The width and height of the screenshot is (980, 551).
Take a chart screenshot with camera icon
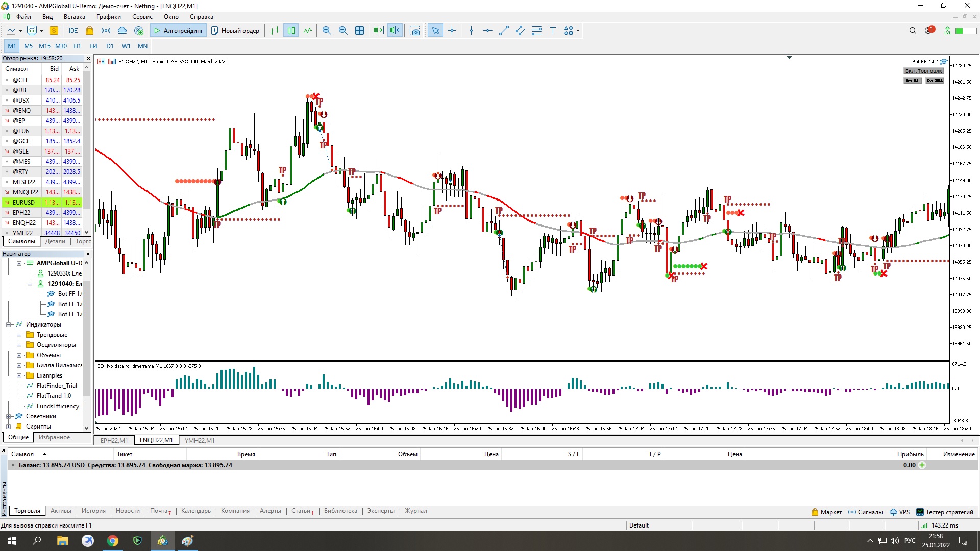click(x=415, y=31)
